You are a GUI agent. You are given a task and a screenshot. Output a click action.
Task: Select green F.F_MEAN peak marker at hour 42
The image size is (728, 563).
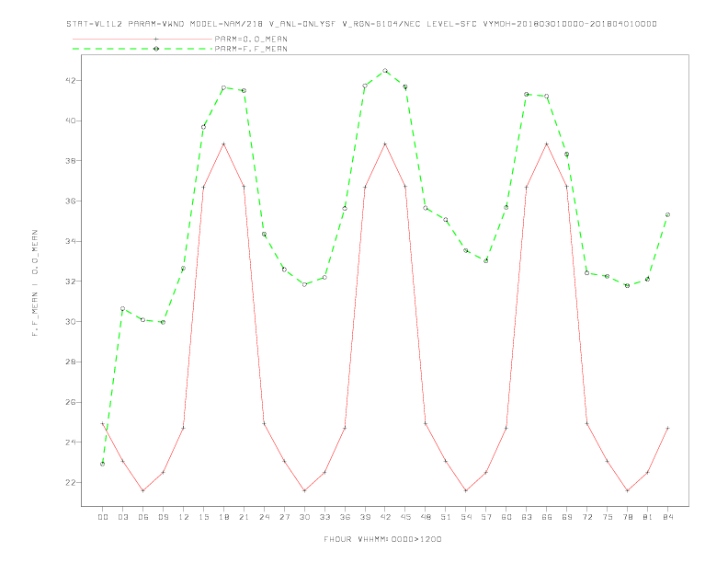point(385,71)
